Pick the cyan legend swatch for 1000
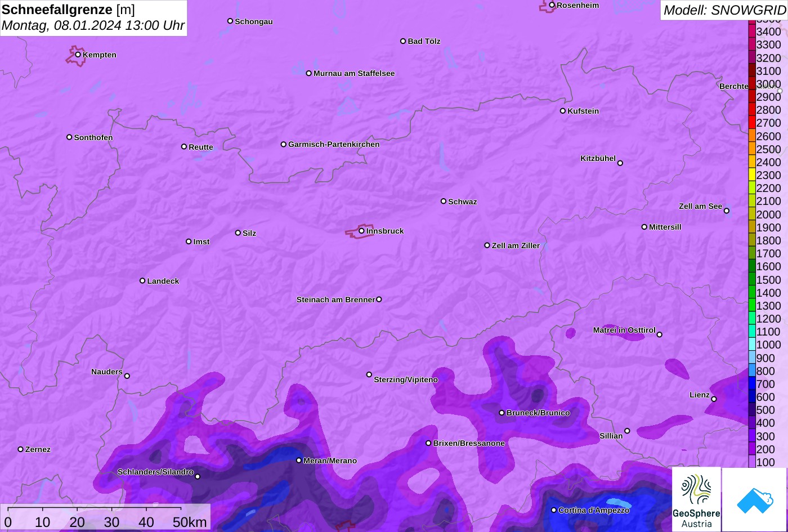Image resolution: width=788 pixels, height=532 pixels. tap(752, 345)
